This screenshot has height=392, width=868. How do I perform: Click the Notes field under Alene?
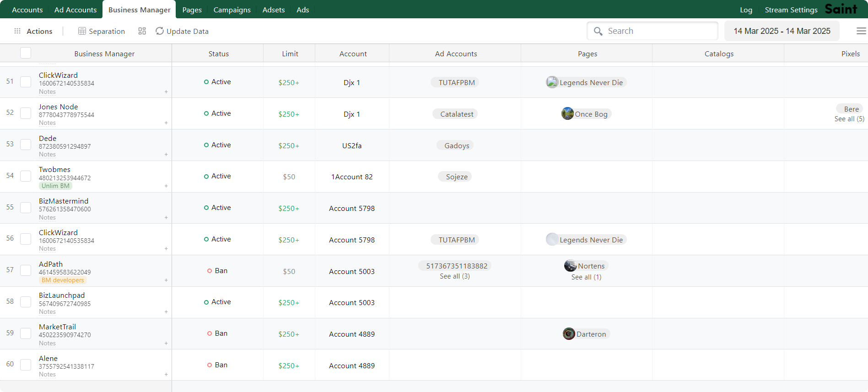point(47,374)
